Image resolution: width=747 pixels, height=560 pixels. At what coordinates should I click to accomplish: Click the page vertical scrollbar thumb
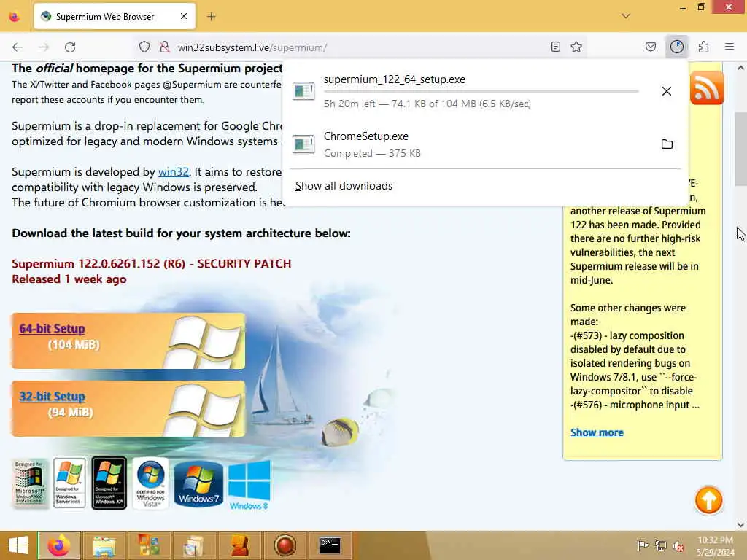coord(740,149)
